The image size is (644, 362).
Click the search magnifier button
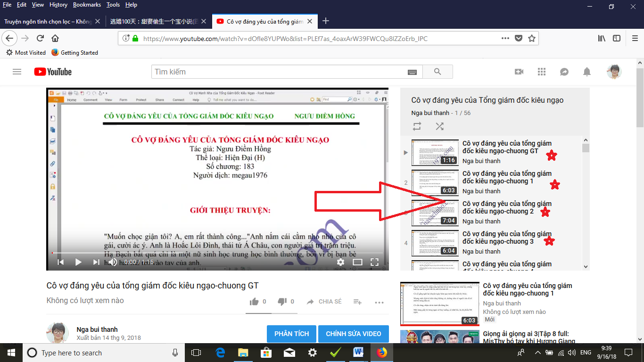pyautogui.click(x=438, y=72)
